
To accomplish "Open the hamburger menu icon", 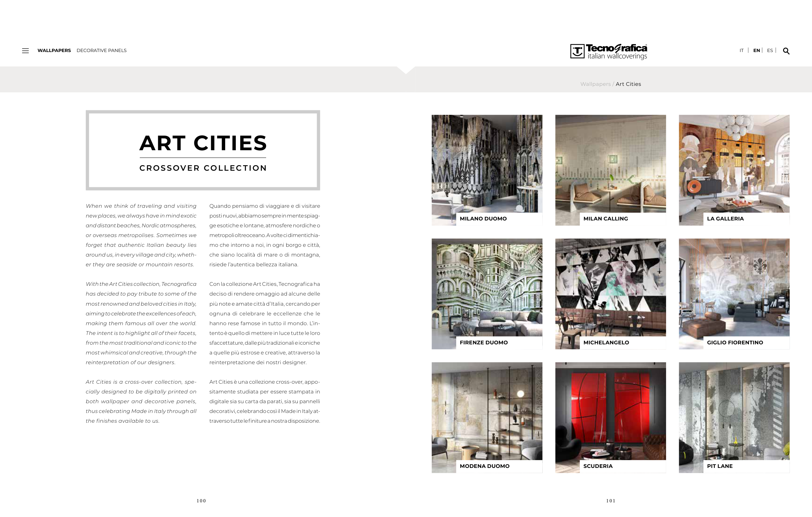I will click(x=25, y=51).
